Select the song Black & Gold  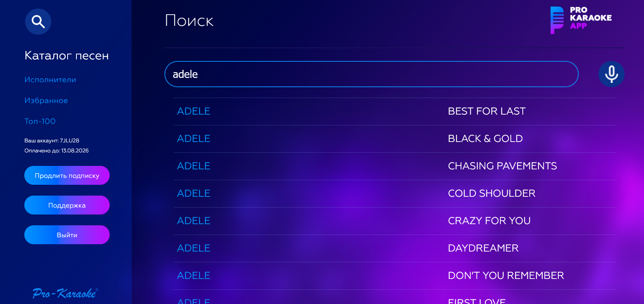click(485, 138)
